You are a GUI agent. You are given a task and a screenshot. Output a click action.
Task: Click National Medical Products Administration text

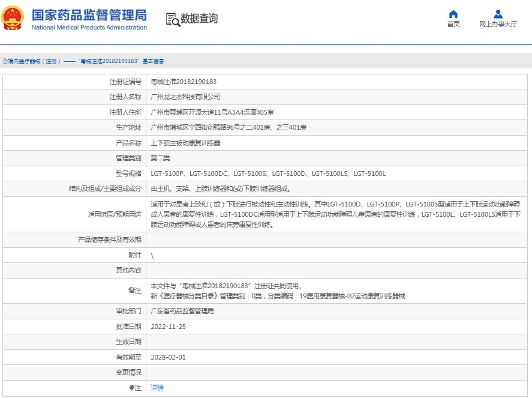[89, 28]
